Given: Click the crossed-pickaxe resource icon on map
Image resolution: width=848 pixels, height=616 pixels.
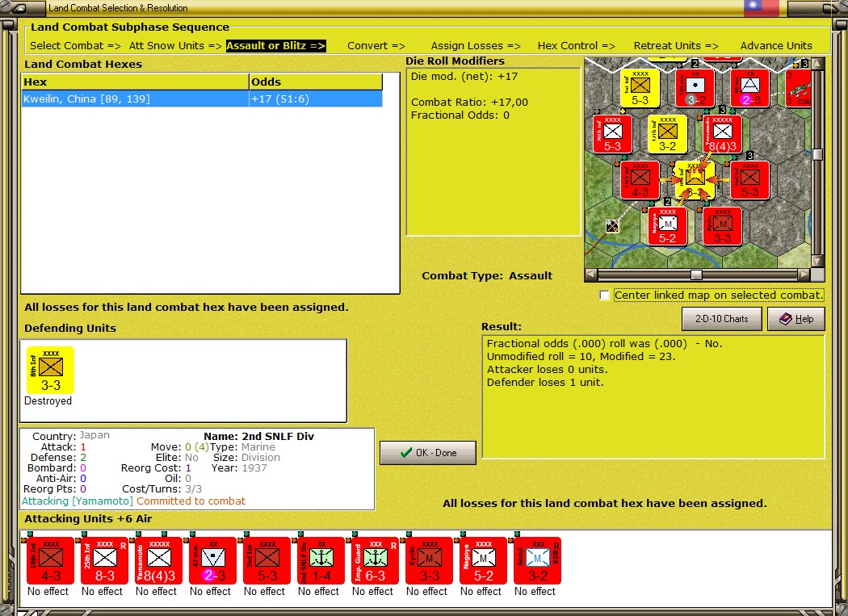Looking at the screenshot, I should [x=611, y=226].
